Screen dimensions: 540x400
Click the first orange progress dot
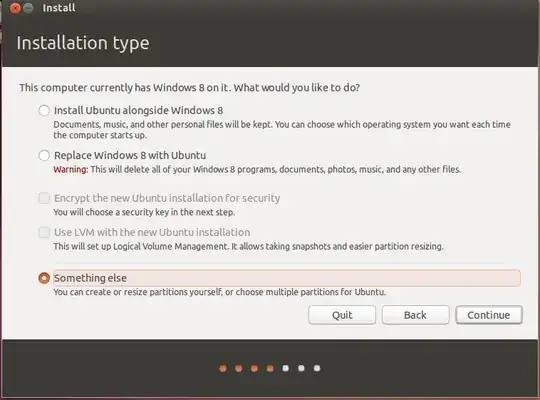point(223,368)
